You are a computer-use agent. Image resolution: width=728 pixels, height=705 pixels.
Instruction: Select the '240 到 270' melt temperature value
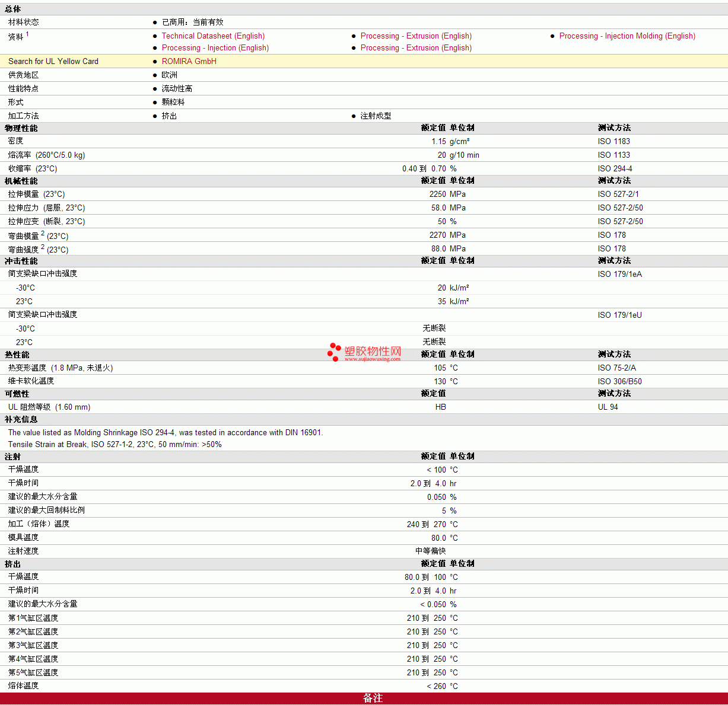tap(427, 525)
